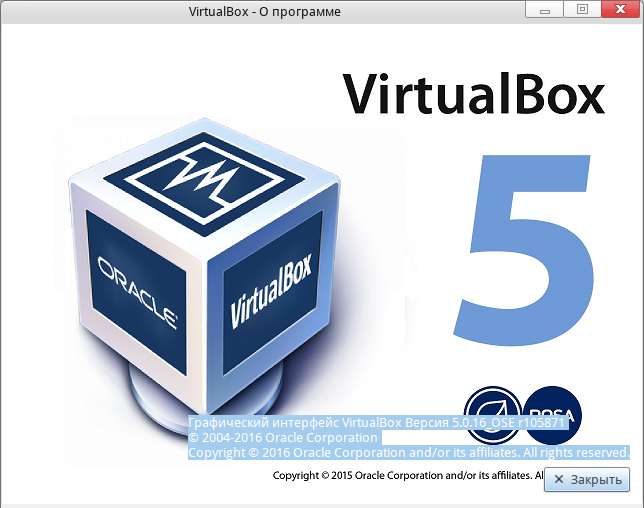Maximize the About VirtualBox window

coord(582,9)
